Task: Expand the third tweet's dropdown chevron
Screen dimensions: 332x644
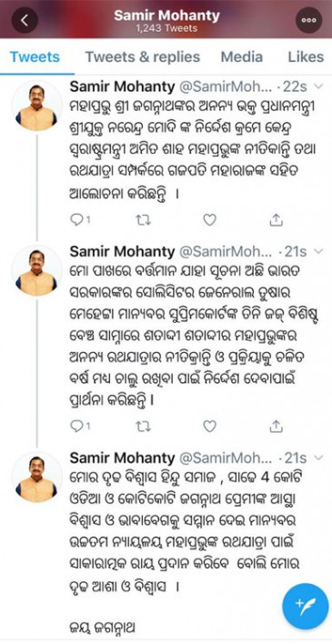Action: point(319,458)
